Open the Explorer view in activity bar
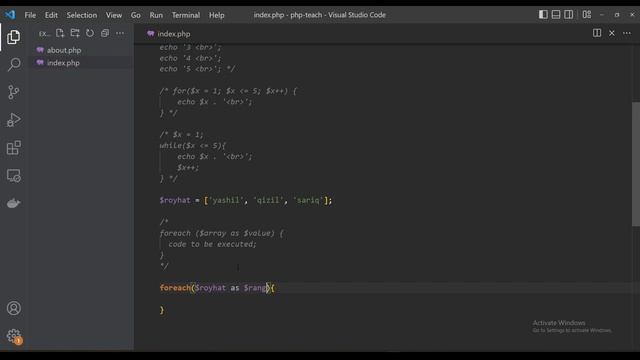 [13, 37]
